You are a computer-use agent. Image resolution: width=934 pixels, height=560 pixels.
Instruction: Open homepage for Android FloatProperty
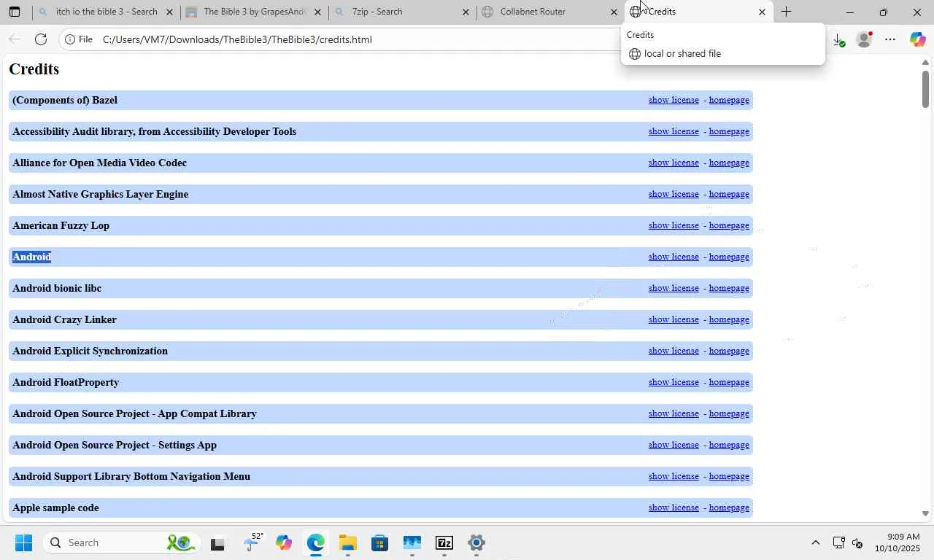coord(729,382)
